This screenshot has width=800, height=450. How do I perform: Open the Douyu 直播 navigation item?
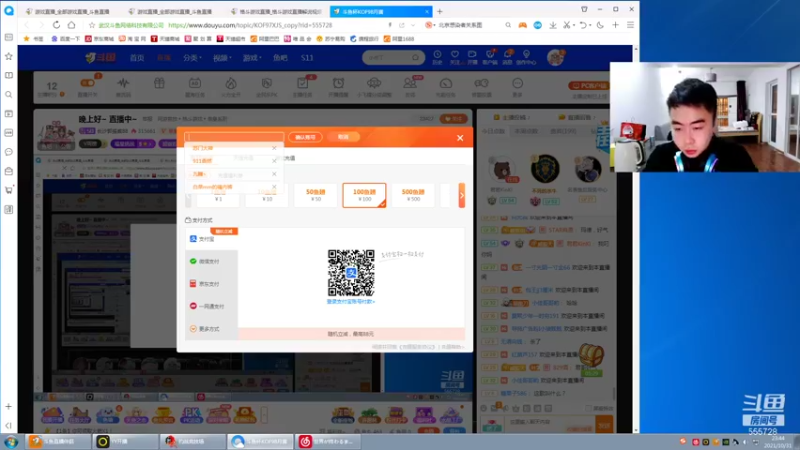[164, 58]
